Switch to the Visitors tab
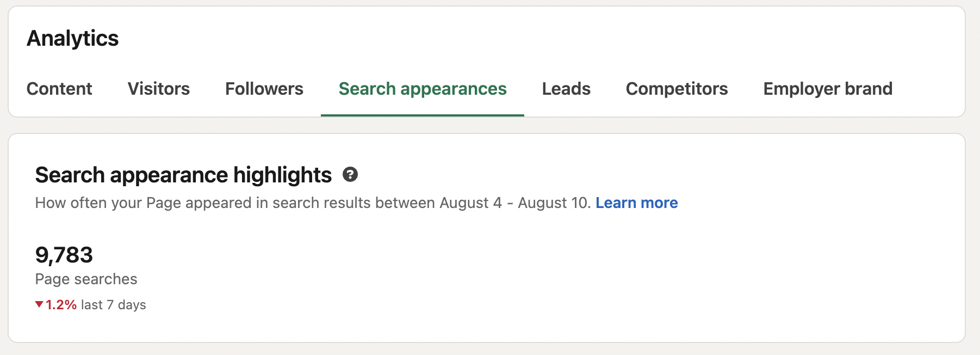Screen dimensions: 980x355 (159, 89)
